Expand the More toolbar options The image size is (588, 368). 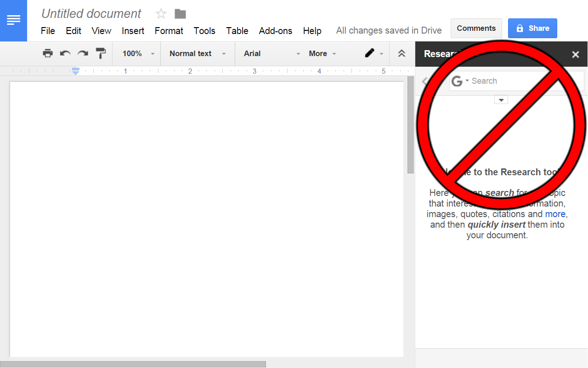pos(322,53)
